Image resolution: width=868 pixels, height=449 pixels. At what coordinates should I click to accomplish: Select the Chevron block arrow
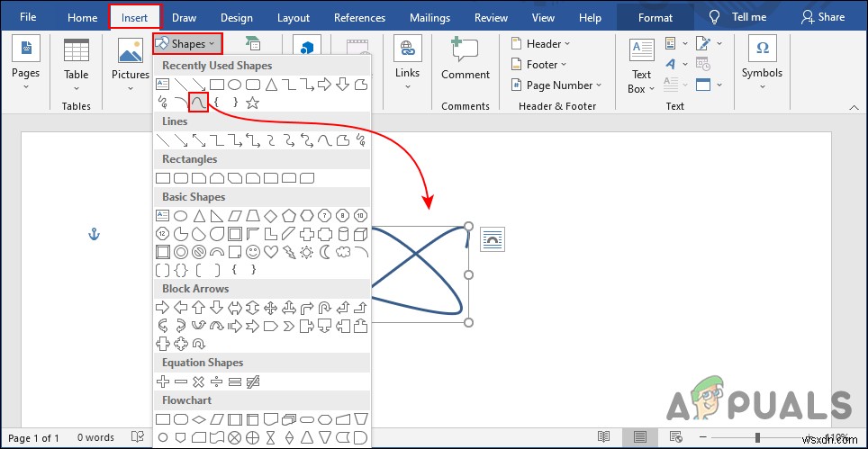288,326
